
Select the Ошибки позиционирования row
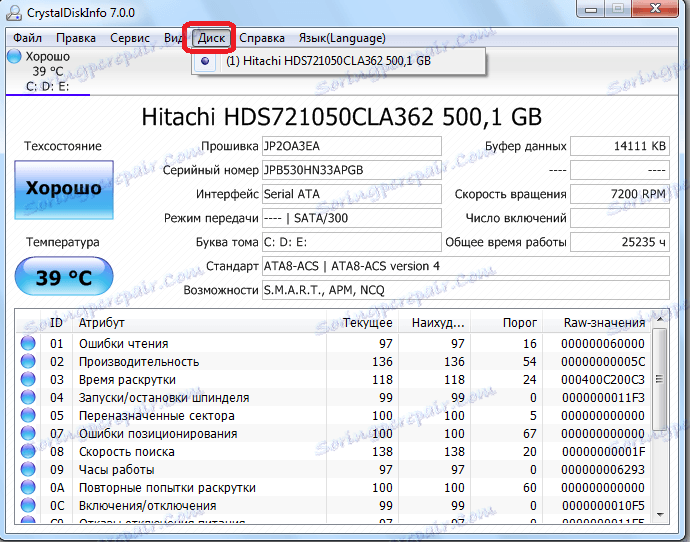334,433
